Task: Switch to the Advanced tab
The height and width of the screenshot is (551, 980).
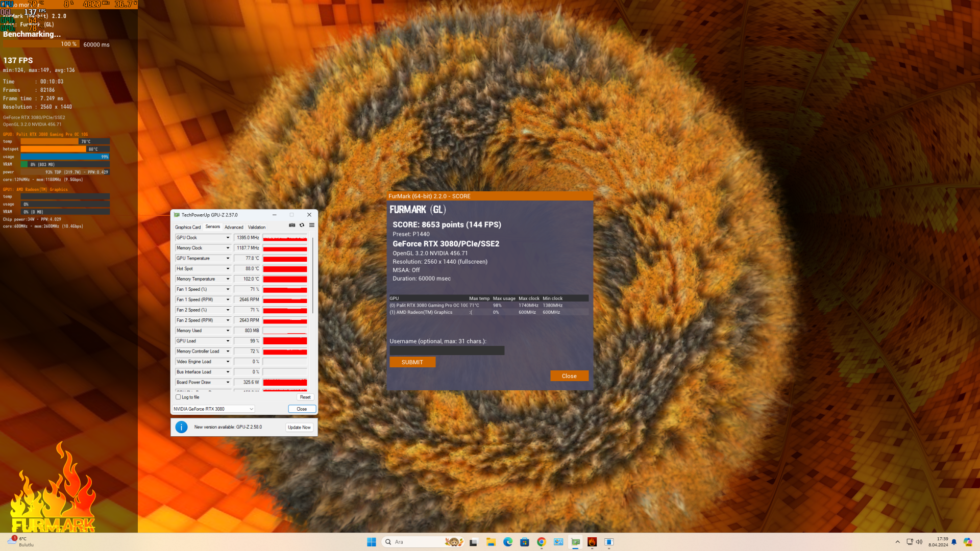Action: tap(234, 227)
